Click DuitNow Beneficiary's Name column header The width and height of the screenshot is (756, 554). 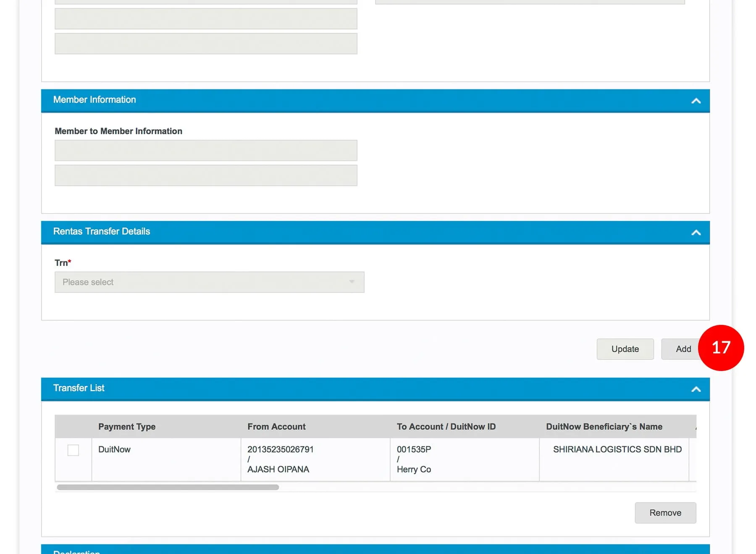tap(604, 426)
